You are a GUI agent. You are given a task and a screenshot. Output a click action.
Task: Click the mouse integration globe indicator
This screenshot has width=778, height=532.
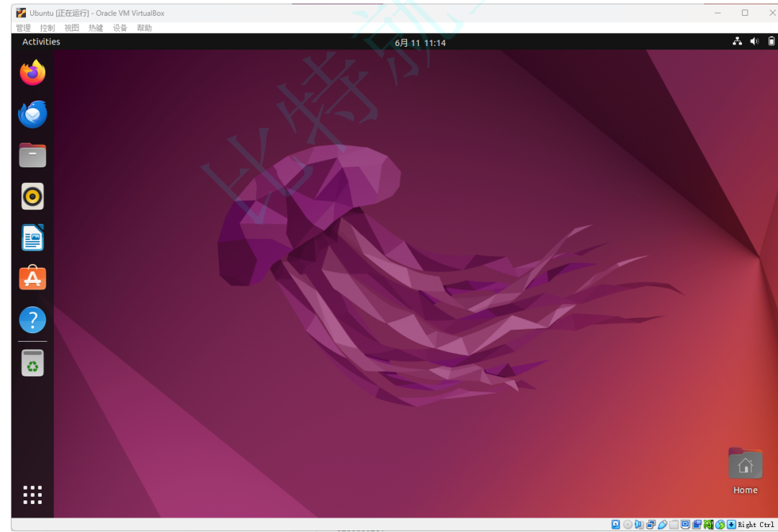tap(720, 524)
